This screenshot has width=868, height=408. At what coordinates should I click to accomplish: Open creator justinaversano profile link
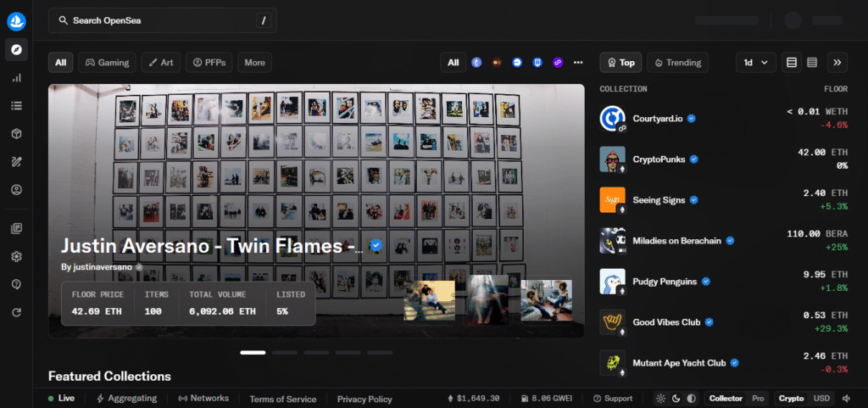[x=103, y=267]
